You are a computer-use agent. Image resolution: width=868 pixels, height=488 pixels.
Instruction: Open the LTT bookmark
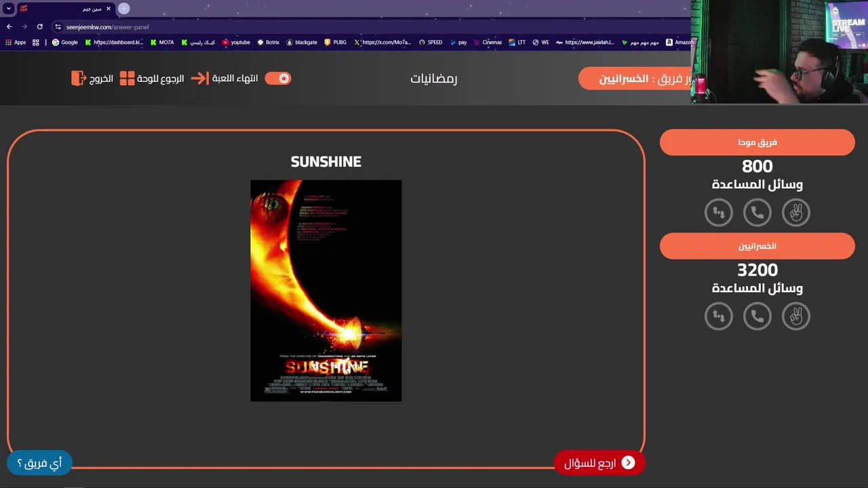coord(517,42)
